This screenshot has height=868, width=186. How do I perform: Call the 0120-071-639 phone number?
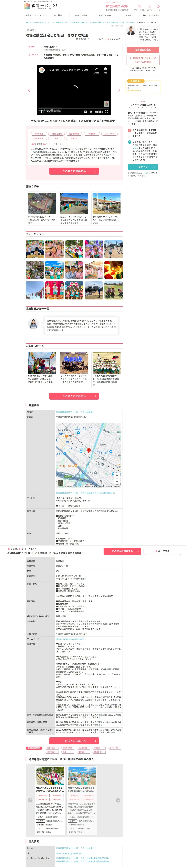pos(117,6)
